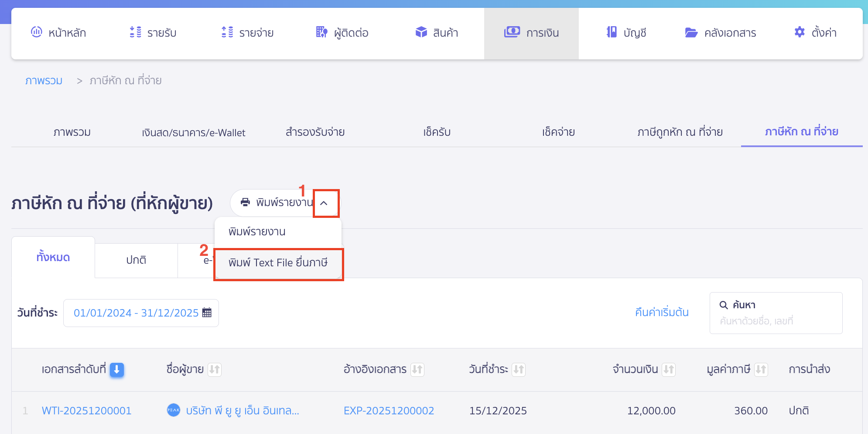Choose พิมพ์ Text File ยื่นภาษี menu item
This screenshot has height=434, width=868.
278,263
